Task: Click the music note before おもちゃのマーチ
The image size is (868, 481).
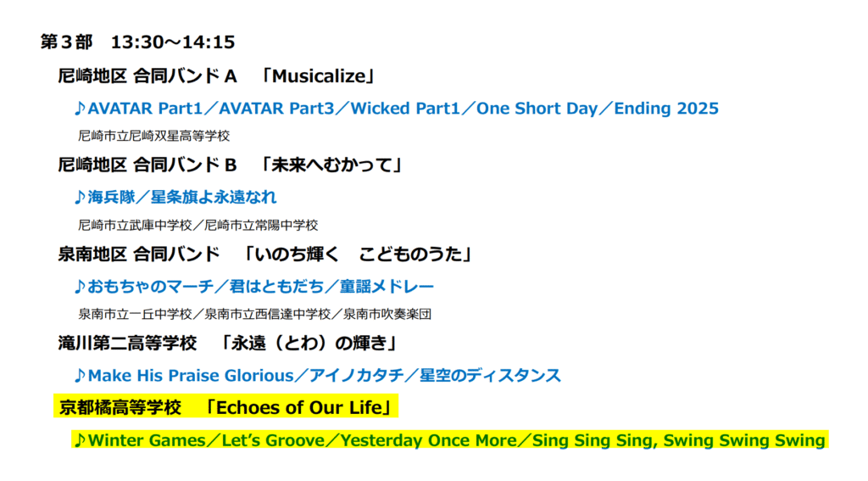Action: [80, 287]
